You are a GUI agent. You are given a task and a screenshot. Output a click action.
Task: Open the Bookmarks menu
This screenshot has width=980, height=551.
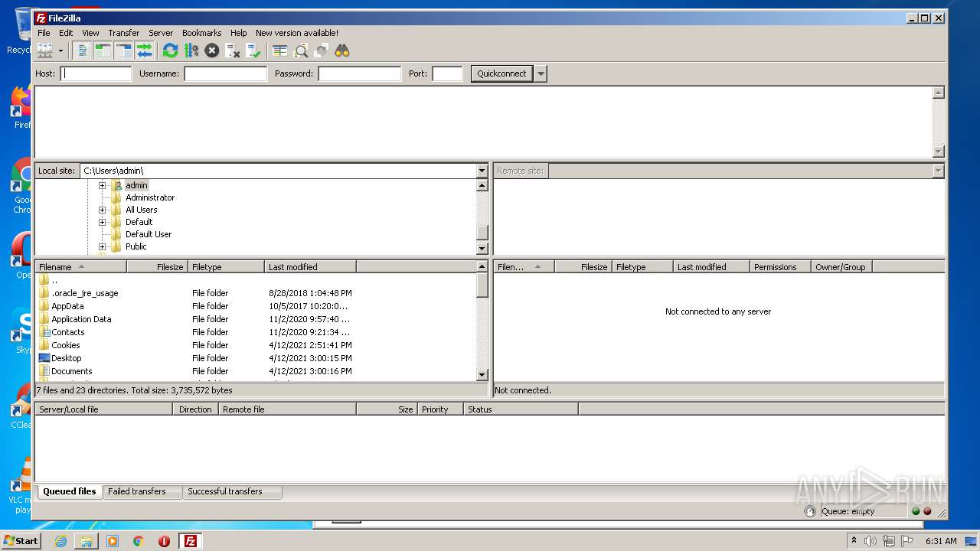tap(201, 33)
